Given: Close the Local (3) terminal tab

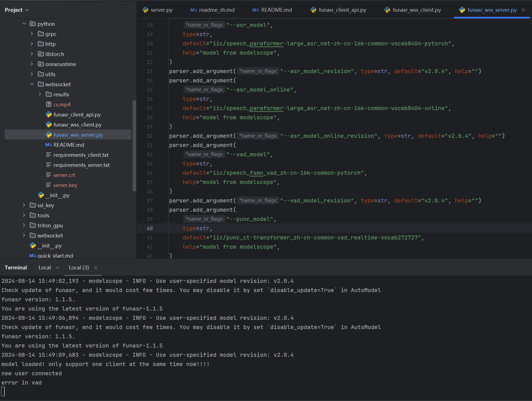Looking at the screenshot, I should click(x=96, y=268).
